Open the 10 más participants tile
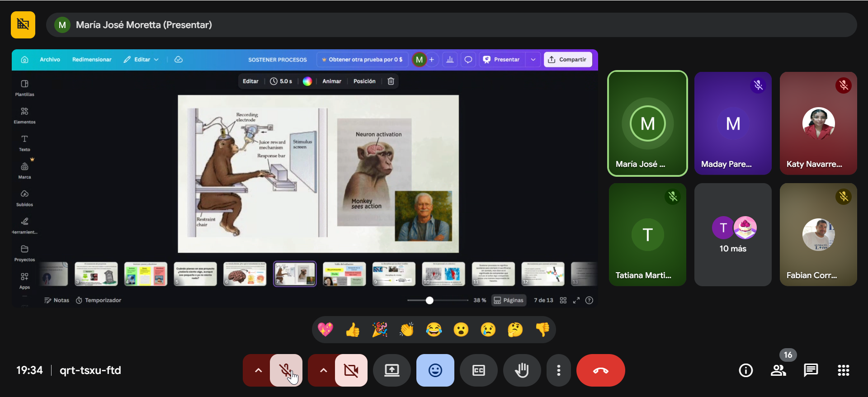Image resolution: width=868 pixels, height=397 pixels. pyautogui.click(x=732, y=235)
